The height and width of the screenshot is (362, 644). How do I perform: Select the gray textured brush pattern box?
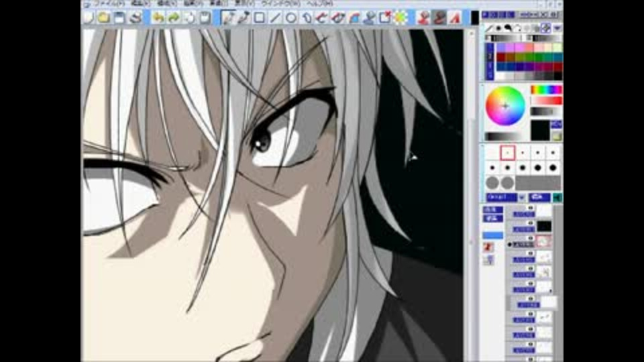[538, 182]
